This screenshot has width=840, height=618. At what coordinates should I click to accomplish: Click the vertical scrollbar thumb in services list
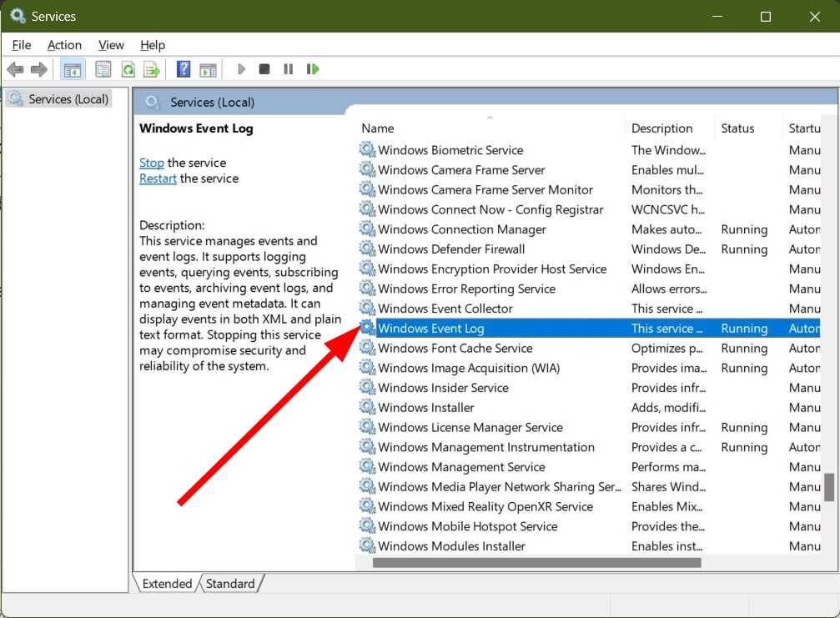pyautogui.click(x=829, y=487)
